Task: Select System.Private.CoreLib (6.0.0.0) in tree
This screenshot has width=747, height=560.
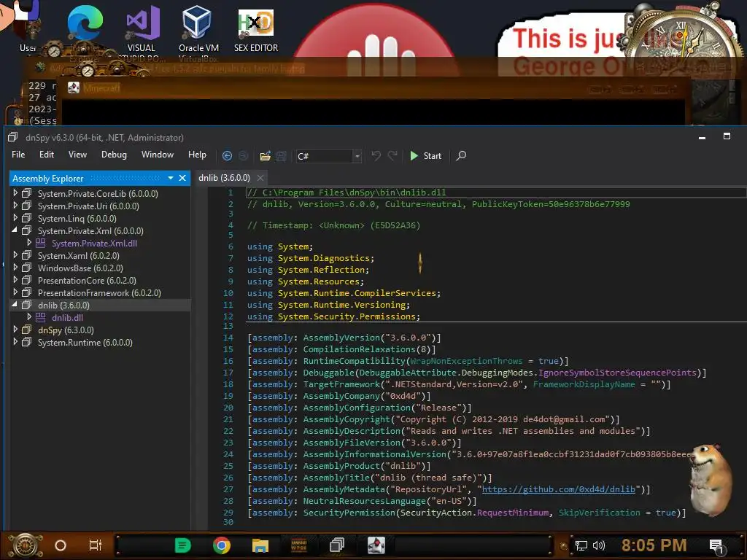Action: click(x=98, y=193)
